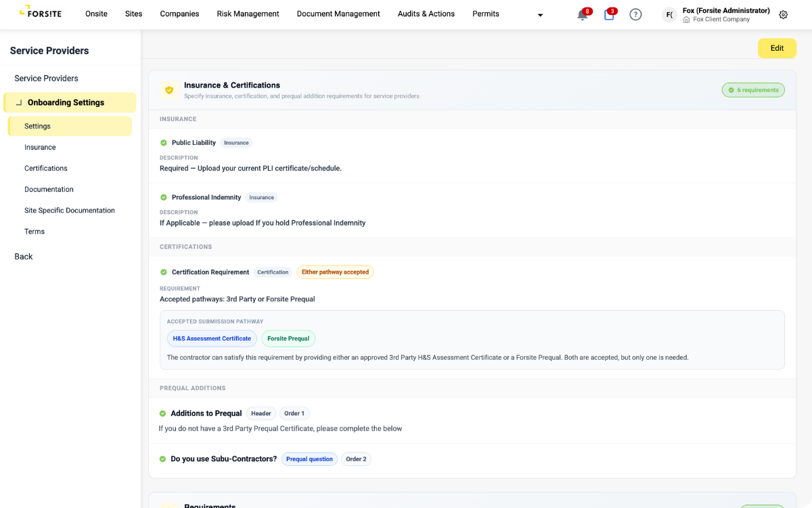Click the Public Liability title
Screen dimensions: 812x508
[x=194, y=143]
